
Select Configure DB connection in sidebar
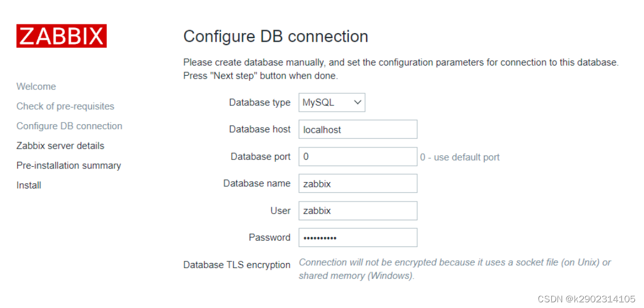(x=69, y=126)
